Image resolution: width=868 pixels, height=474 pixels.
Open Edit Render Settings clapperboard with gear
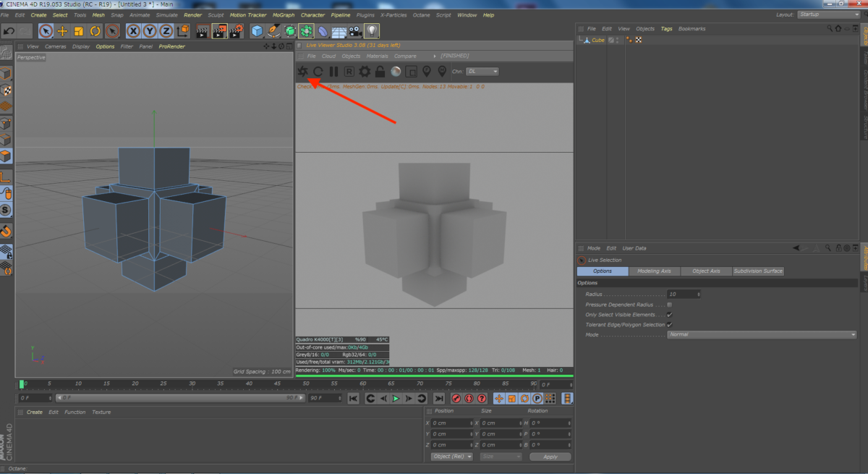click(236, 30)
